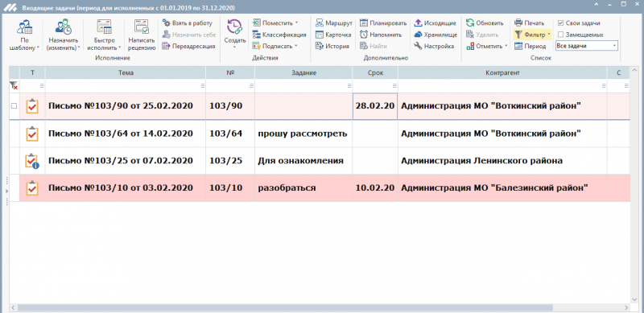Open Маршрут view
The width and height of the screenshot is (644, 313).
coord(334,23)
